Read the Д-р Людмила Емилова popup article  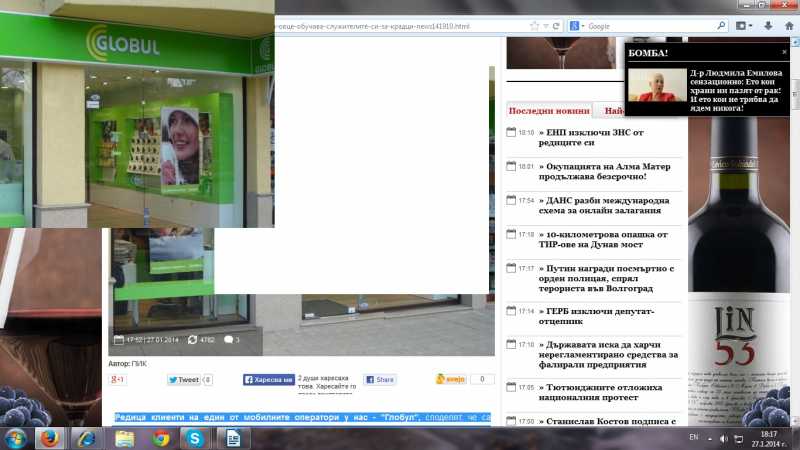click(736, 90)
